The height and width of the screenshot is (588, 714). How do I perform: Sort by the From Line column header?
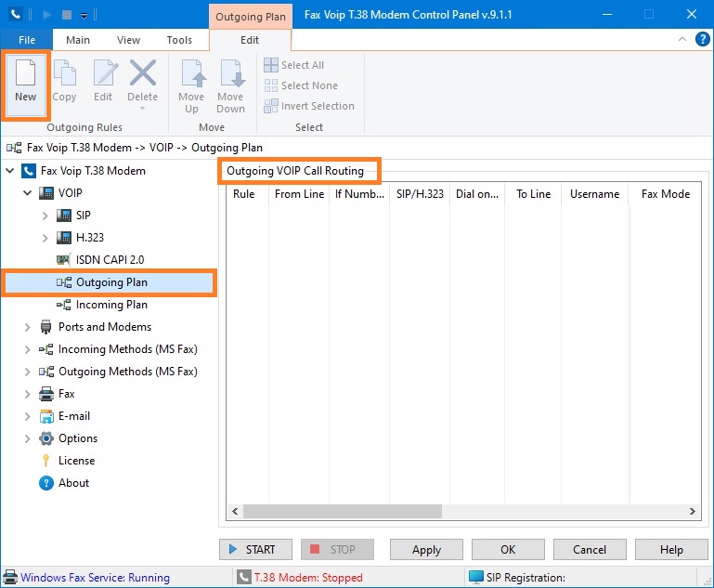[299, 194]
